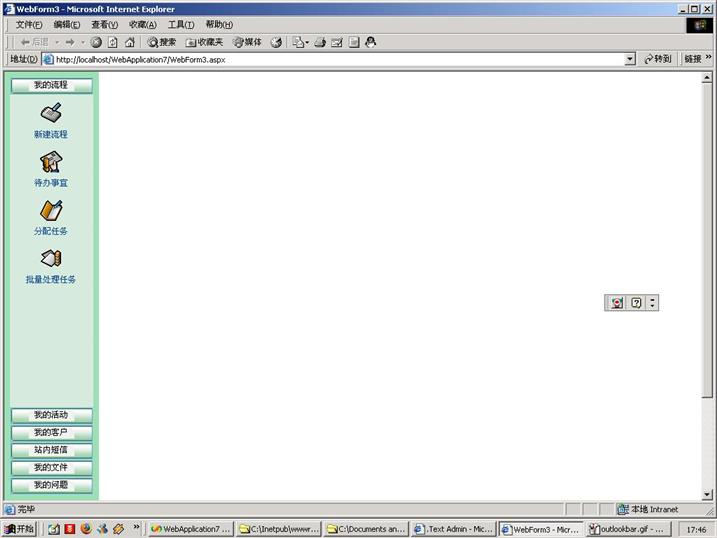Viewport: 717px width, 538px height.
Task: Click the Print icon in toolbar
Action: pos(320,42)
